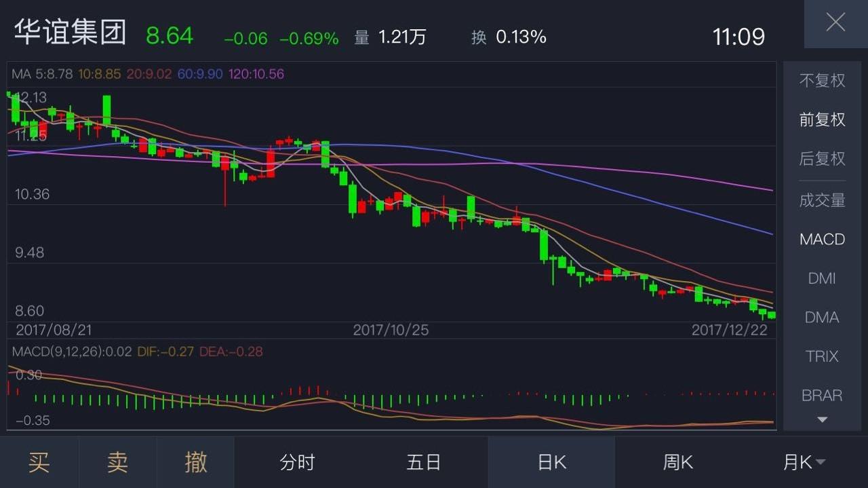Click the MACD(9,12,26):0.02 label

pos(72,352)
